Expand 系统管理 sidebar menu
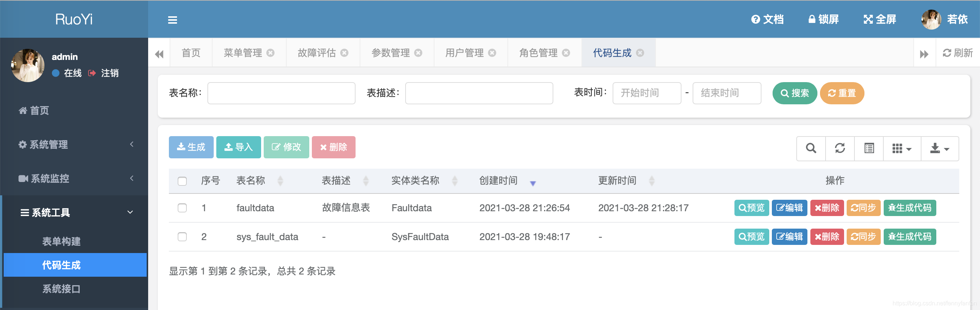Screen dimensions: 980x310 coord(74,144)
